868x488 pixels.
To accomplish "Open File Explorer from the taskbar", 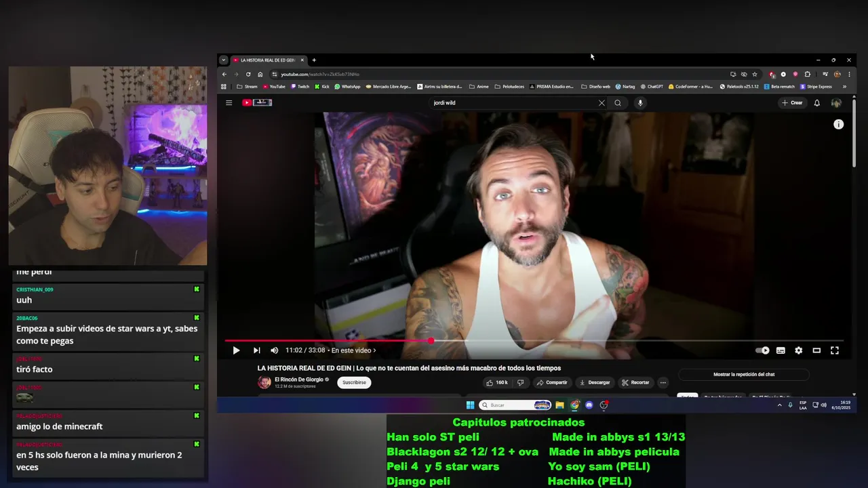I will (x=559, y=405).
